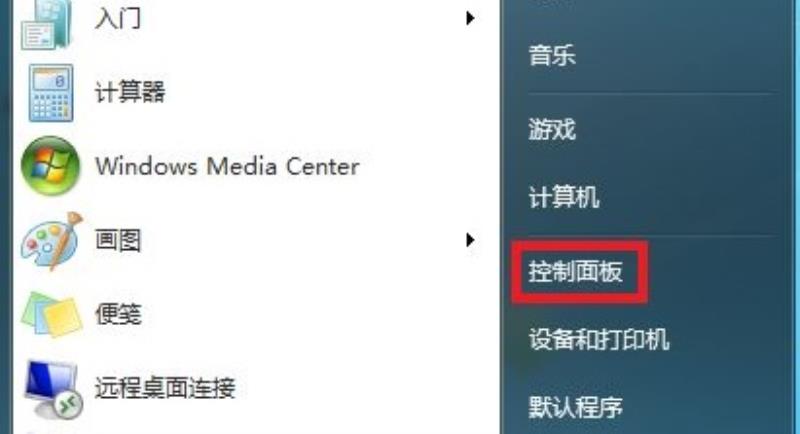Choose the Windows Media Center text entry
800x434 pixels.
(x=228, y=166)
